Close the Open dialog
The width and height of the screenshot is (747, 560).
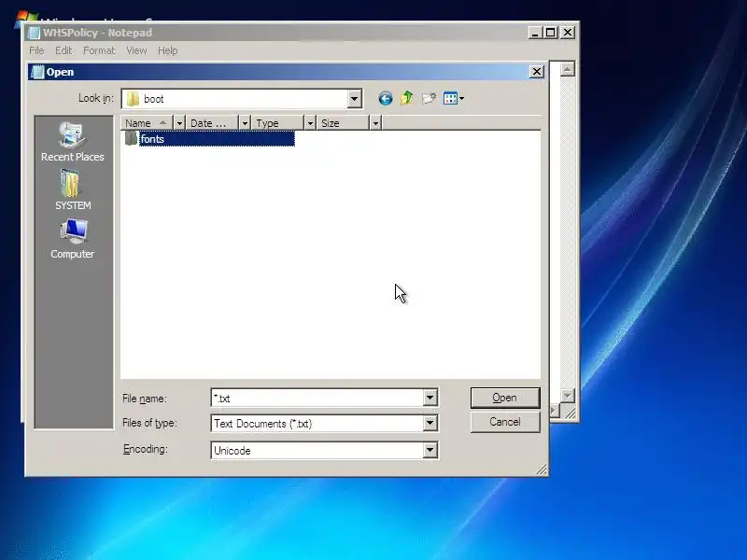pos(537,72)
